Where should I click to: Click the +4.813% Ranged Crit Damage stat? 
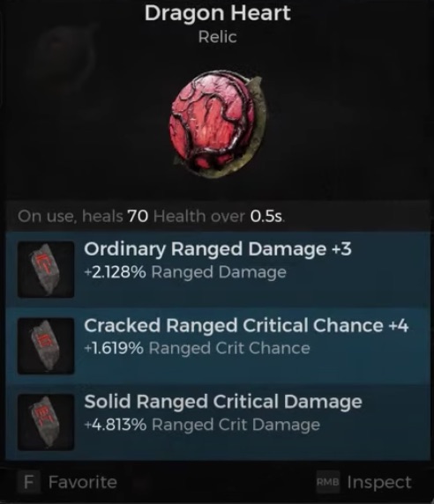(202, 425)
